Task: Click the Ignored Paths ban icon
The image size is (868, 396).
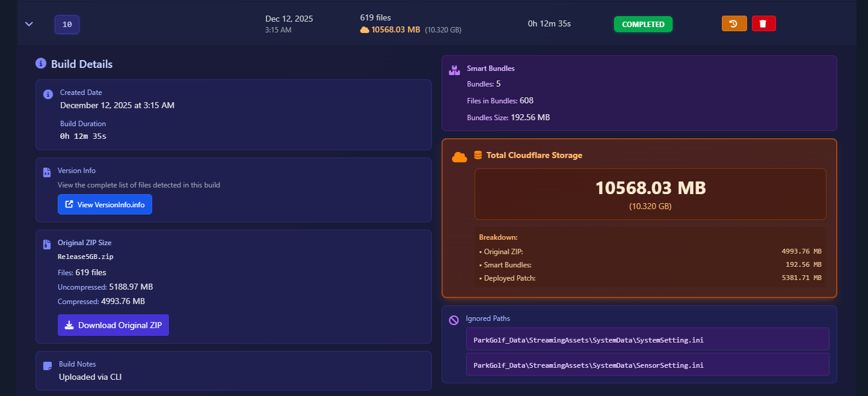Action: point(454,320)
